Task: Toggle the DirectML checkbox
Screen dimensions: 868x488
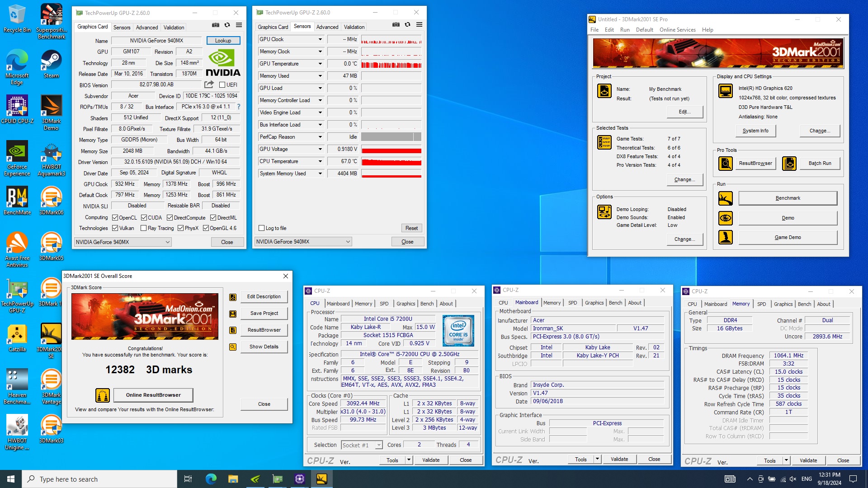Action: [213, 218]
